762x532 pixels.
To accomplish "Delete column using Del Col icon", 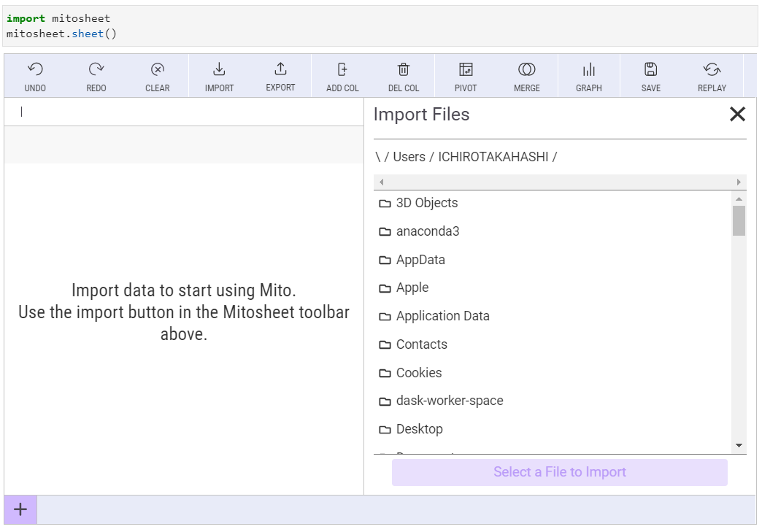I will [403, 69].
